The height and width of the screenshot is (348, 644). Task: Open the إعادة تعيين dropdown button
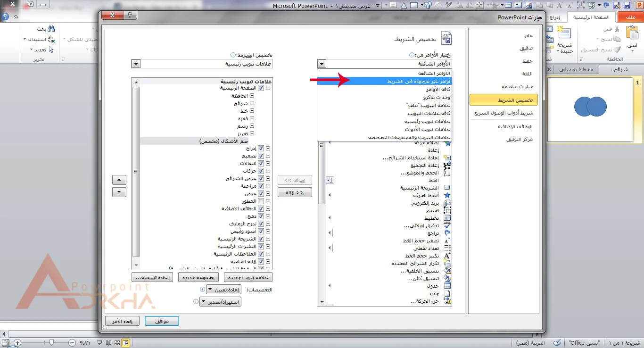coord(224,290)
